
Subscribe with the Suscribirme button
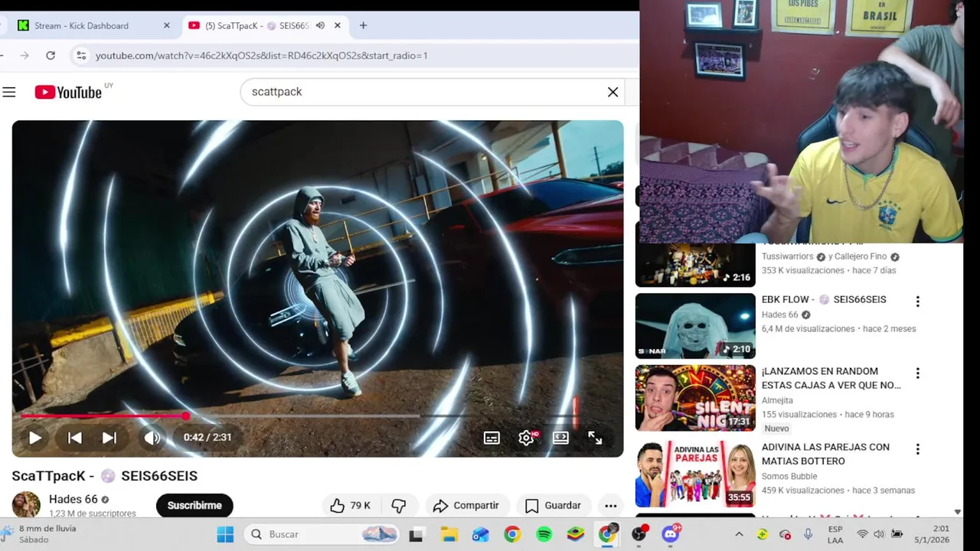tap(194, 506)
